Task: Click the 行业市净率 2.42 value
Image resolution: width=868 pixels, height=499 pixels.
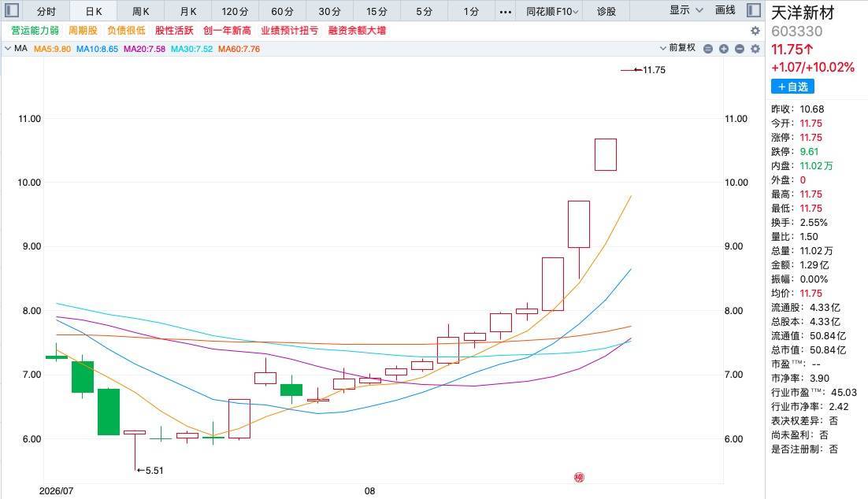Action: [839, 407]
